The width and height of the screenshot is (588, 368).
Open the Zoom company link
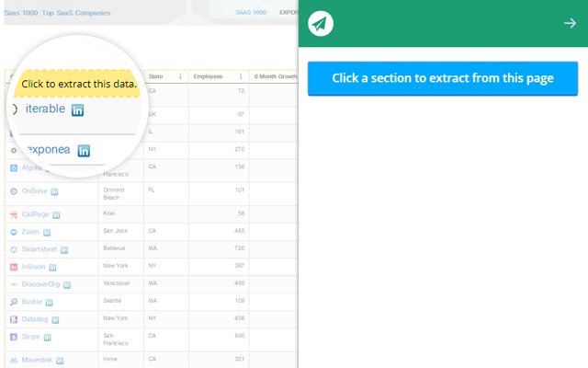point(30,231)
